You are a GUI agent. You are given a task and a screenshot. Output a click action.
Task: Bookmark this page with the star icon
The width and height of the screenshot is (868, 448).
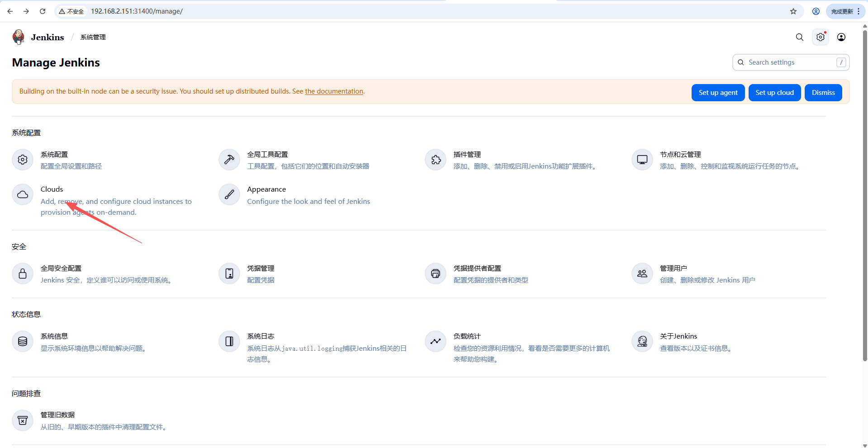click(x=793, y=11)
